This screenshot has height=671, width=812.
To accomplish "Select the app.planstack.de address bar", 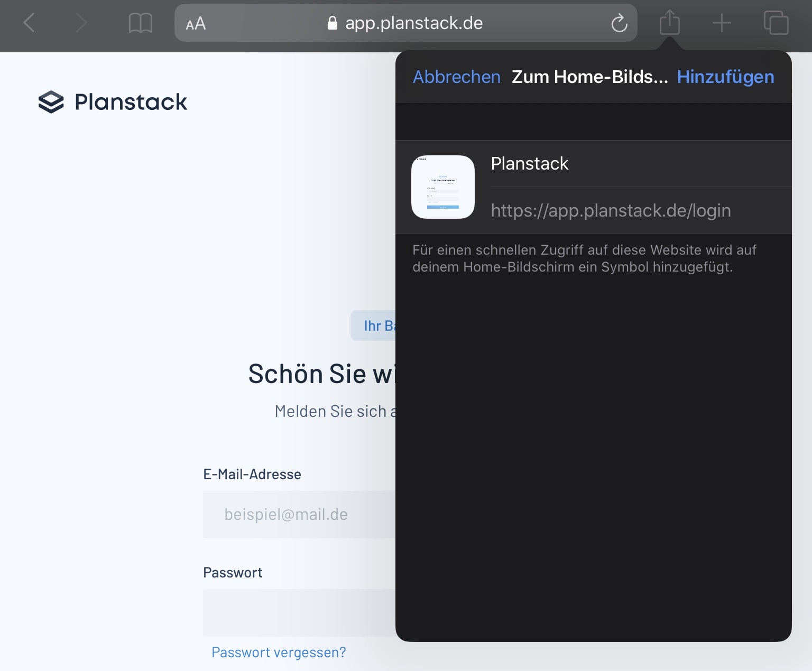I will pyautogui.click(x=405, y=23).
